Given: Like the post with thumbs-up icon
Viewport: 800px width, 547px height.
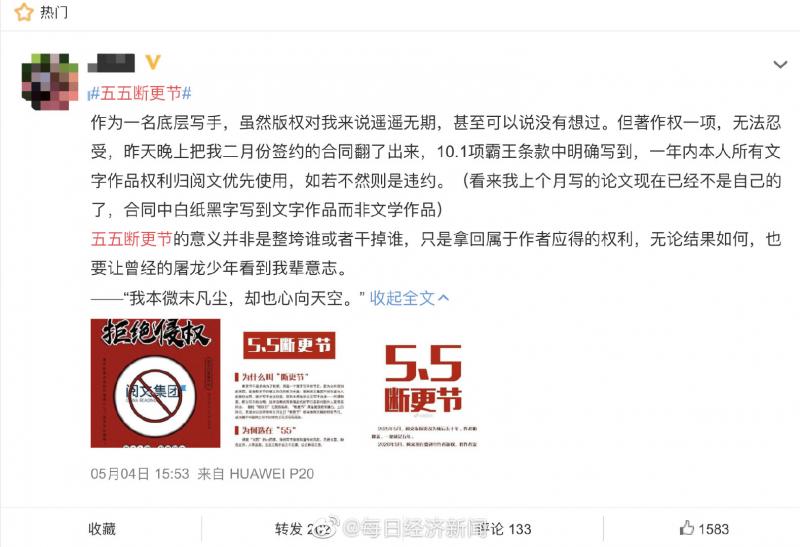Looking at the screenshot, I should [687, 528].
